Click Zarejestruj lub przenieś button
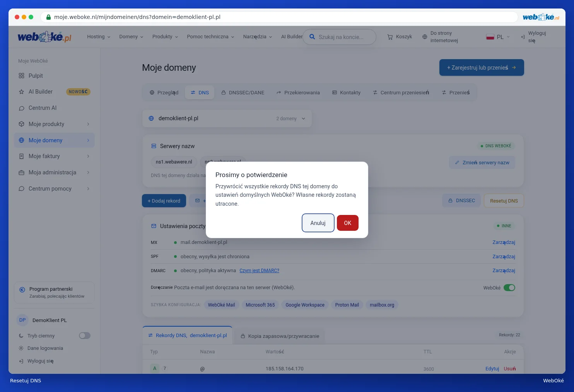Screen dimensions: 574x392 tap(482, 68)
